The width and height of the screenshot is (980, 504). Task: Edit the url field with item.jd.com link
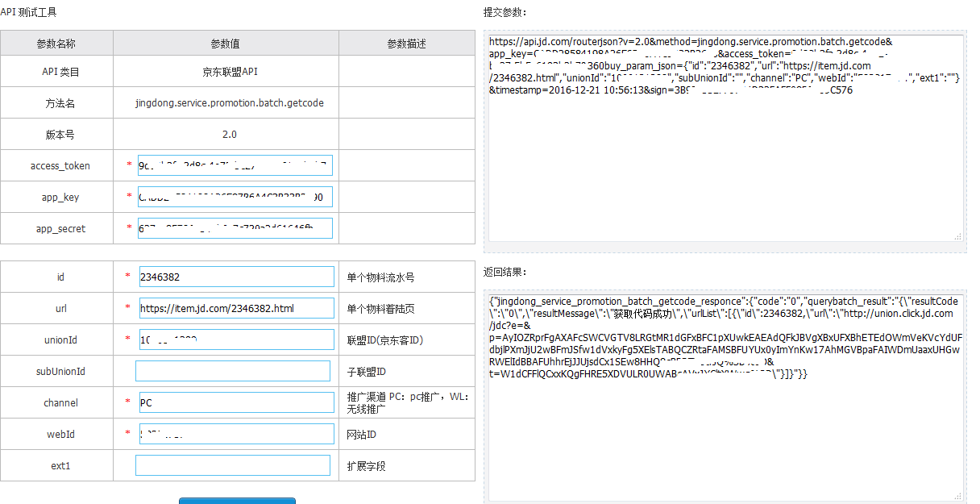tap(236, 308)
